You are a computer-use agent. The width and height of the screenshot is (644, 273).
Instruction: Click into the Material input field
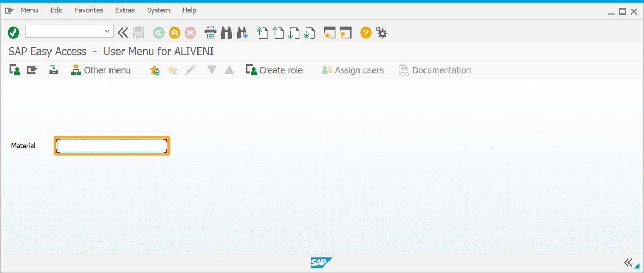click(x=112, y=146)
